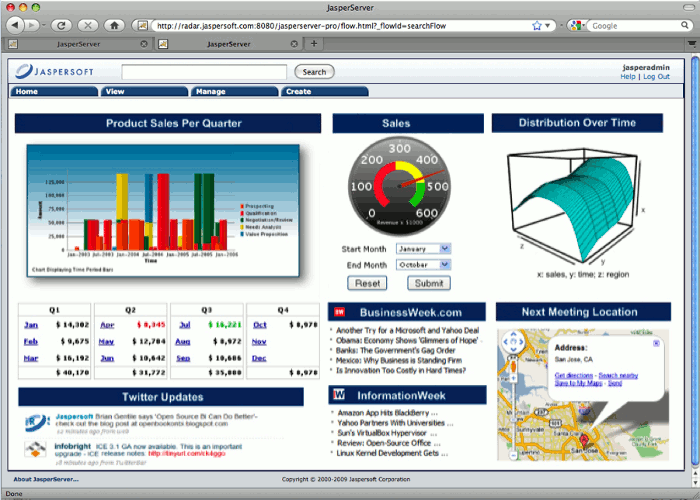Image resolution: width=700 pixels, height=500 pixels.
Task: Close the first JasperServer tab
Action: pyautogui.click(x=144, y=44)
